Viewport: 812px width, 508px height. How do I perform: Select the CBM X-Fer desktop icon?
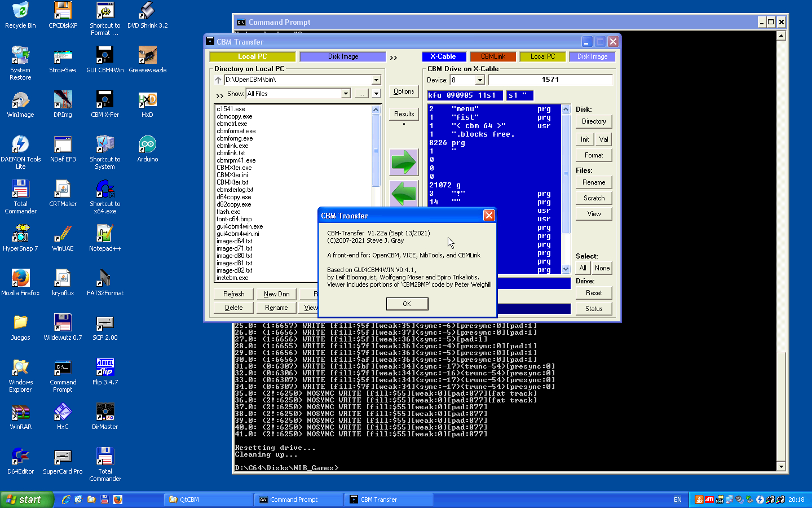(105, 104)
